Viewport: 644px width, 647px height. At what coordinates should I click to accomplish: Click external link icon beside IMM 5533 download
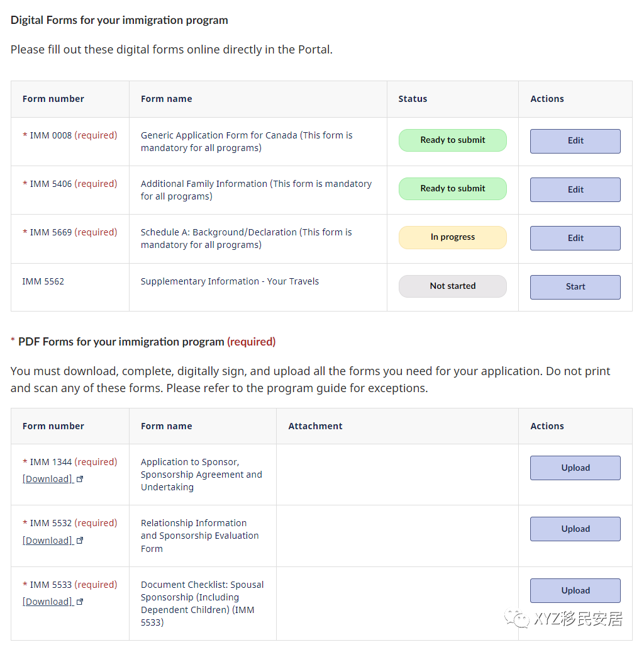(80, 602)
